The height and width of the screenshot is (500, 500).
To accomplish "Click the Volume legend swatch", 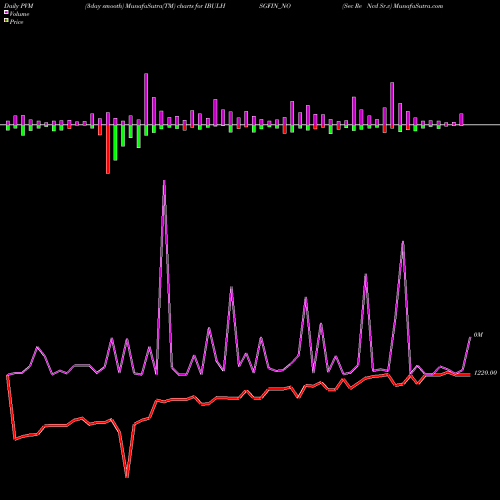I will coord(6,12).
